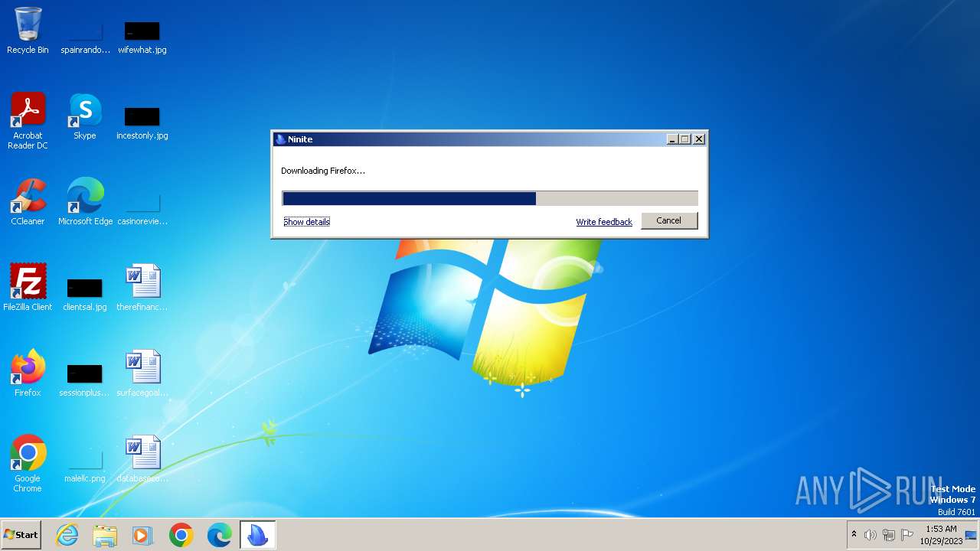Open Acrobat Reader DC shortcut
This screenshot has width=980, height=551.
tap(28, 121)
